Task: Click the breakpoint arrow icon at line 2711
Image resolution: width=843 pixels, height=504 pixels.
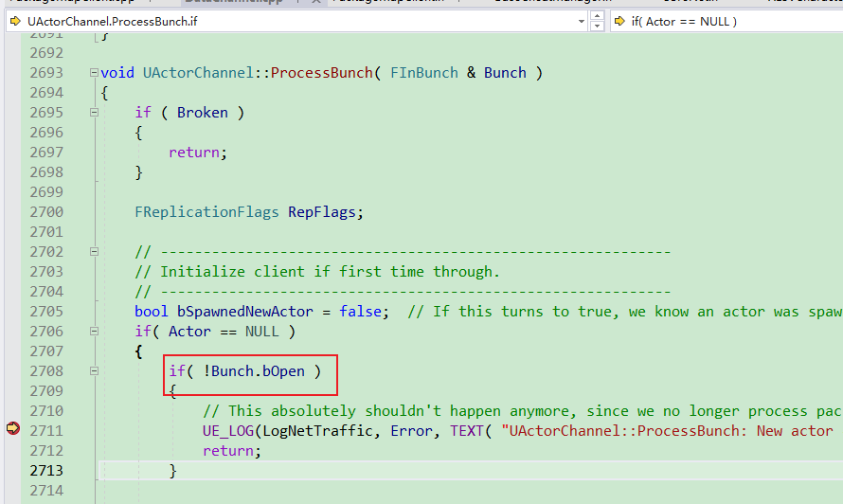Action: tap(13, 428)
